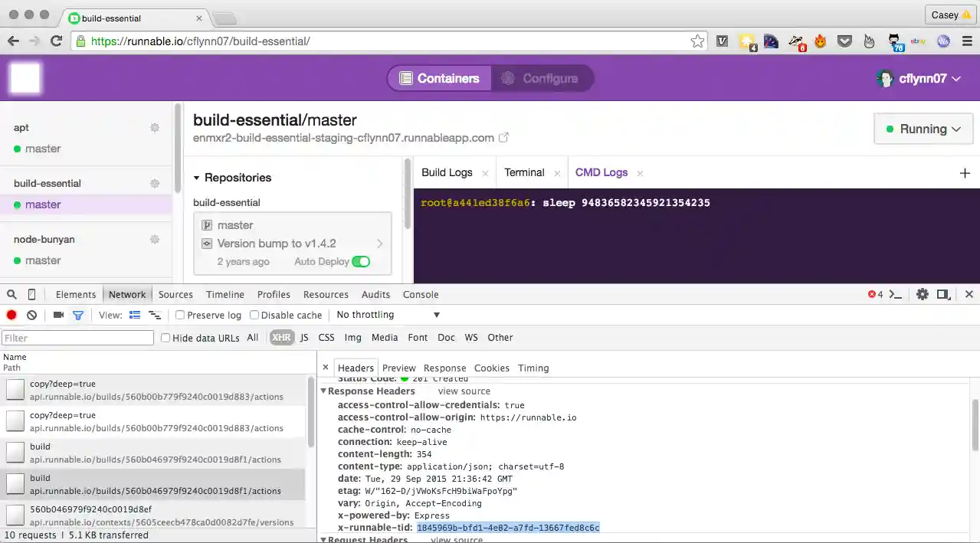Viewport: 980px width, 543px height.
Task: Open the Sources DevTools tab
Action: coord(175,294)
